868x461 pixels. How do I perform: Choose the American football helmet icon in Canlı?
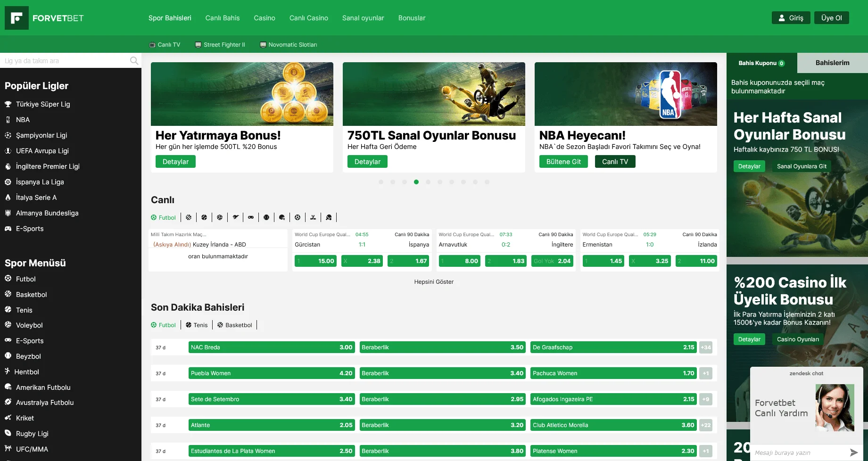point(282,217)
